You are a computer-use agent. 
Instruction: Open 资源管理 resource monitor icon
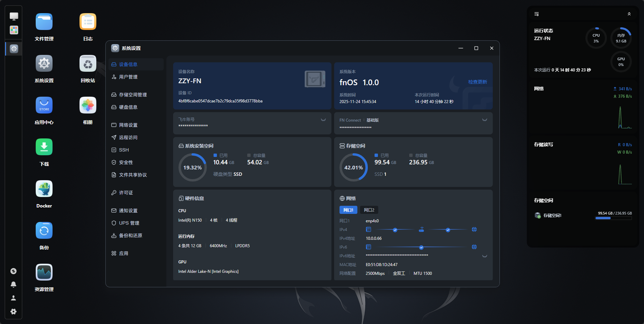(x=44, y=272)
